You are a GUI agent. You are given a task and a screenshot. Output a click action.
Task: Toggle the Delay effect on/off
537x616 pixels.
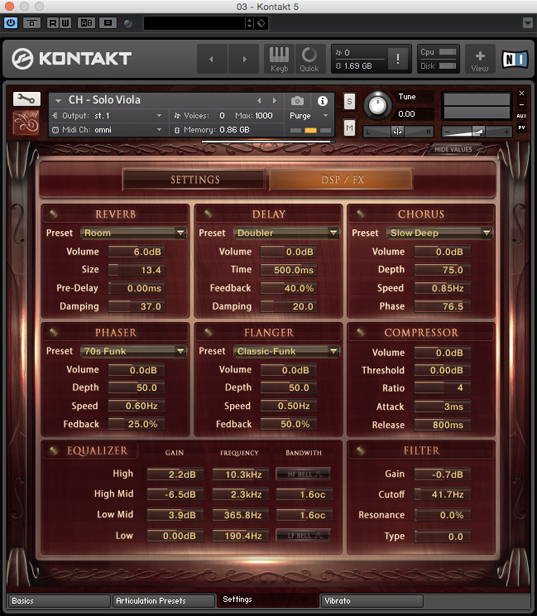208,214
